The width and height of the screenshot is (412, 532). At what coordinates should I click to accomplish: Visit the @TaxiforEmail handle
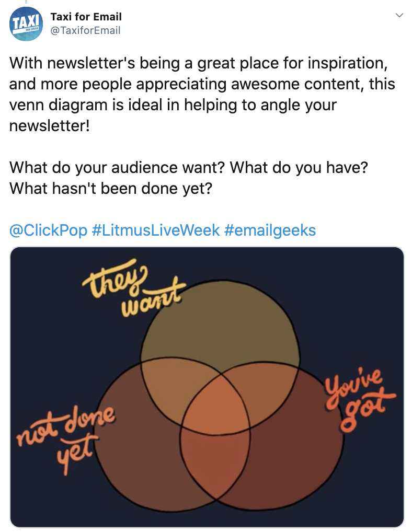coord(85,30)
